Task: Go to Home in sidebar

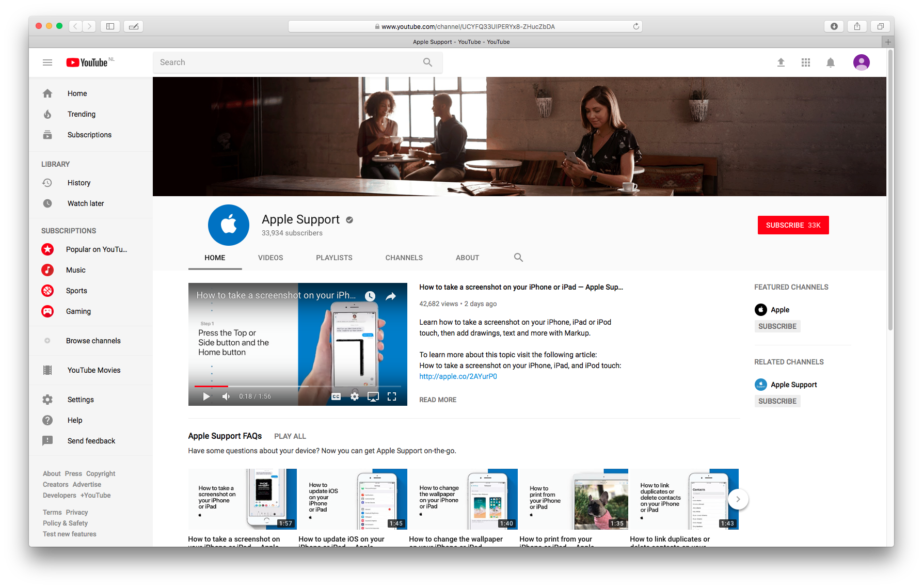Action: coord(91,93)
